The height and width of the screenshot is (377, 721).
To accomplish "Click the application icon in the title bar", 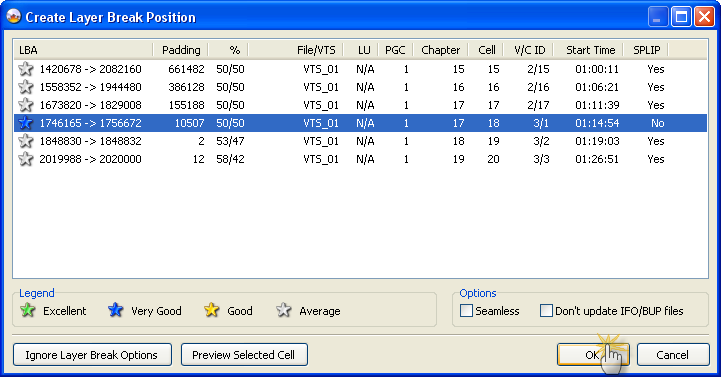I will coord(14,17).
